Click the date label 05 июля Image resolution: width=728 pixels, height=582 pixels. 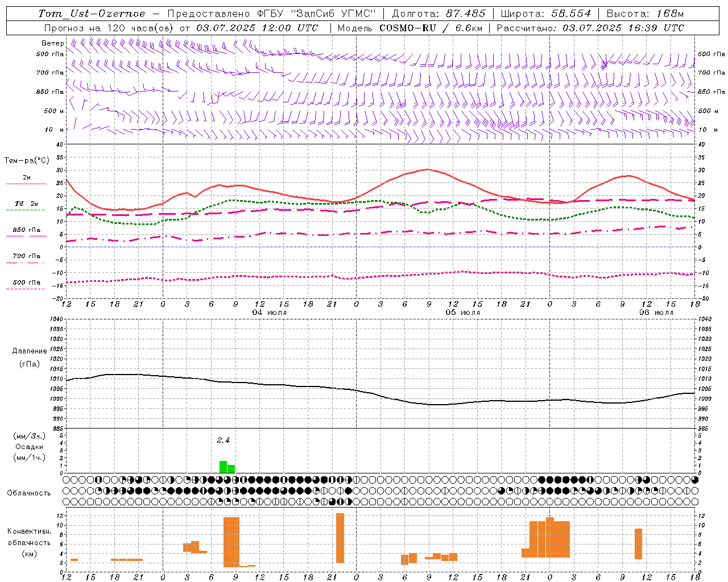tap(463, 313)
